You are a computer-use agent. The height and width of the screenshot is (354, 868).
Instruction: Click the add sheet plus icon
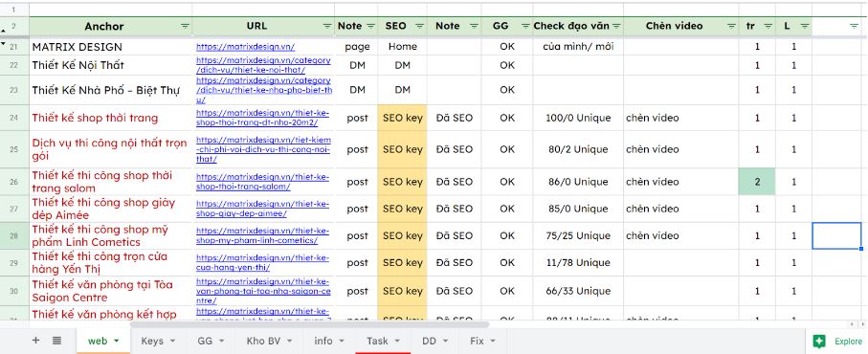[x=36, y=341]
